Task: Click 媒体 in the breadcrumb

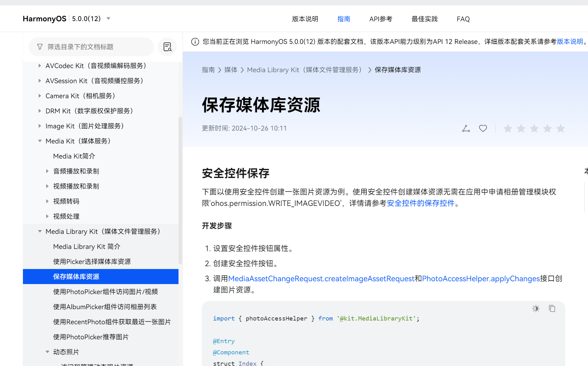Action: (x=231, y=70)
